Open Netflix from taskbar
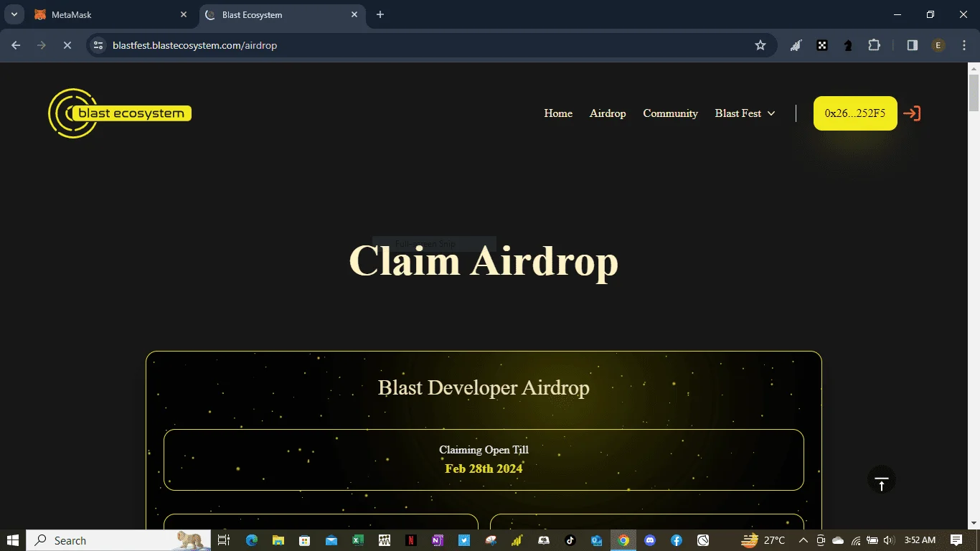The height and width of the screenshot is (551, 980). point(411,540)
